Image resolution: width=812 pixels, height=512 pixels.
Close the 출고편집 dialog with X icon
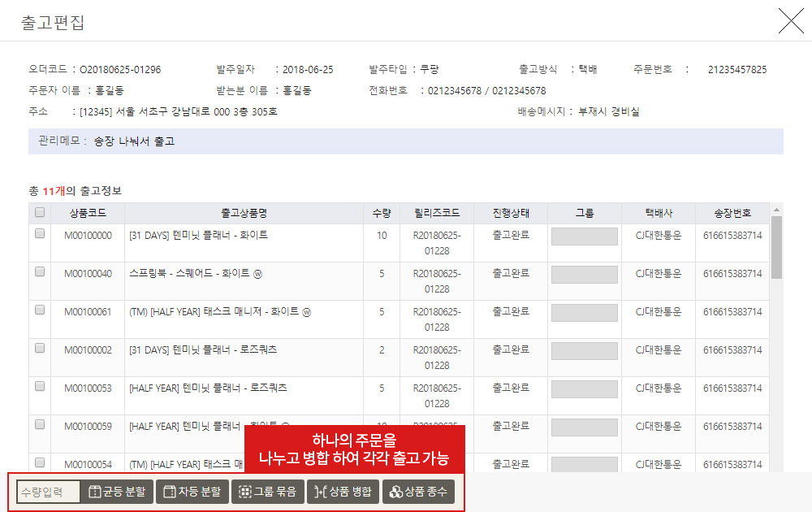point(790,21)
